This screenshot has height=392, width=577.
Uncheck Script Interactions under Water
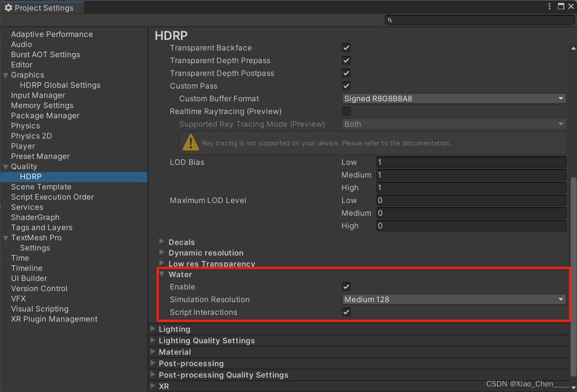pos(346,312)
